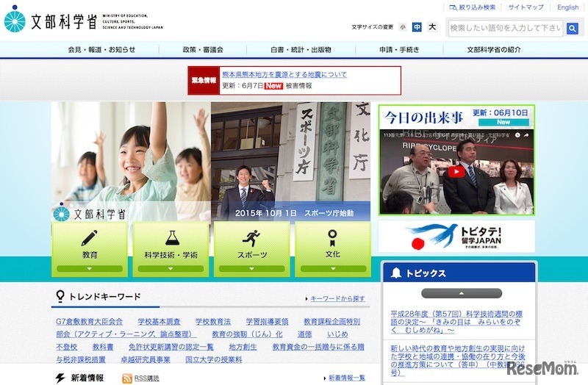Image resolution: width=588 pixels, height=385 pixels.
Task: Open the キーワードから探す link
Action: [337, 299]
